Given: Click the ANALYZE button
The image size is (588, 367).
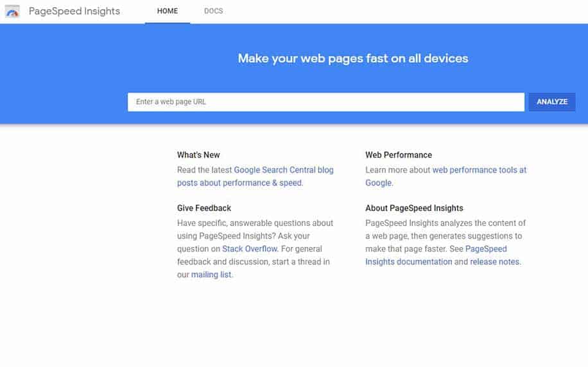Looking at the screenshot, I should point(551,102).
